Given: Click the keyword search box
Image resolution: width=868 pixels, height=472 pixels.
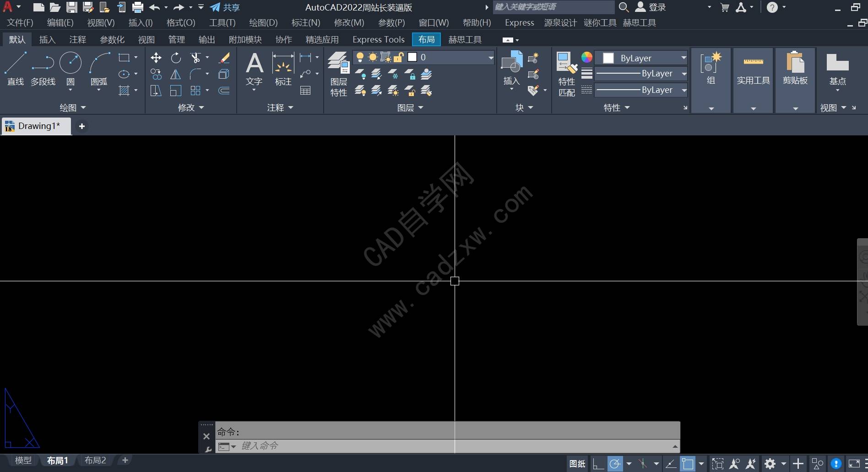Looking at the screenshot, I should click(553, 7).
